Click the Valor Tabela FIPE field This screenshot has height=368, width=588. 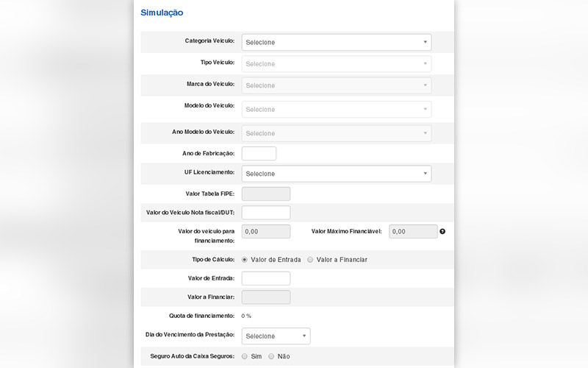coord(265,194)
